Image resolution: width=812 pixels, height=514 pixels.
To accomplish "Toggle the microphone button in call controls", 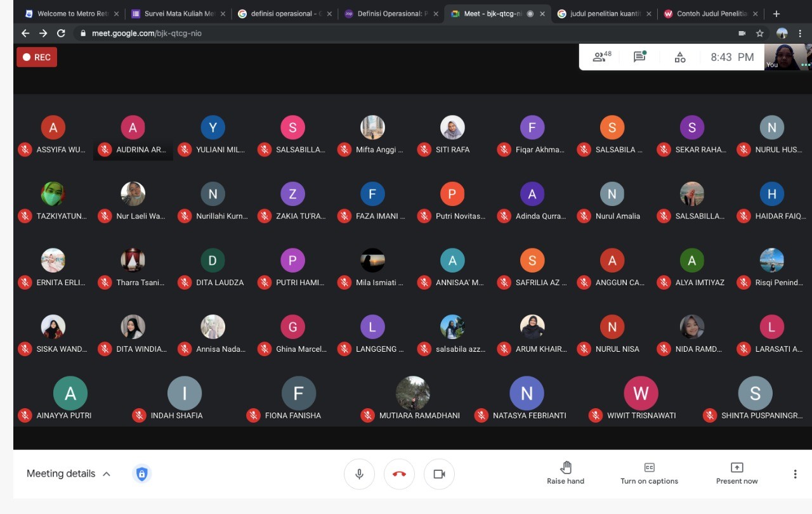I will (359, 474).
